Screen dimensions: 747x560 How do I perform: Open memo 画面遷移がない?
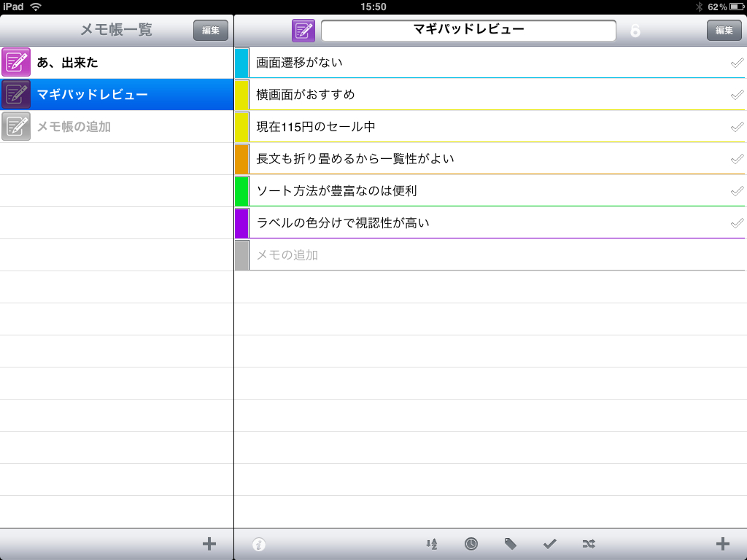489,63
